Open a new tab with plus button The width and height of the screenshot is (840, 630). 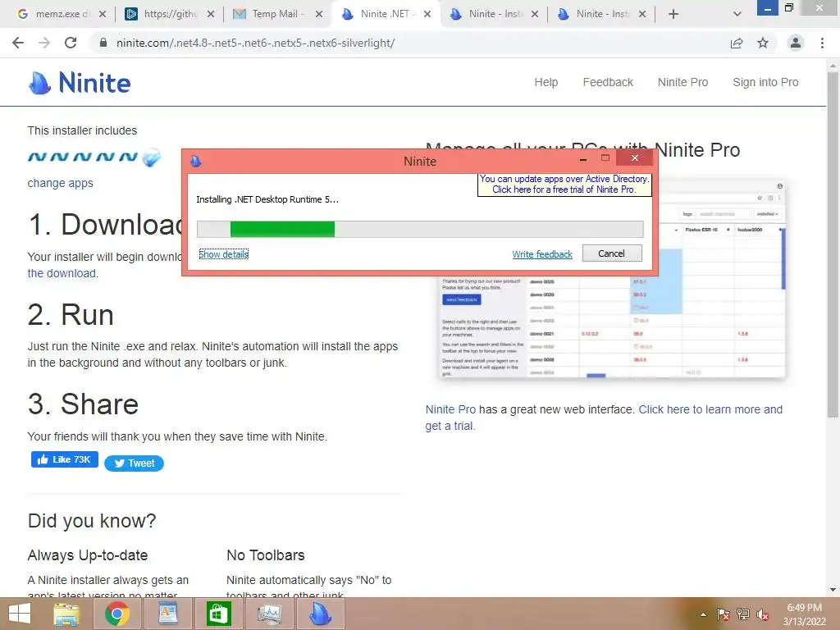point(673,14)
